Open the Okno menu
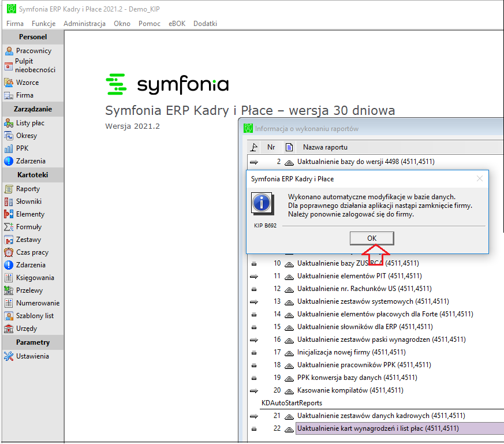This screenshot has height=444, width=504. (x=122, y=24)
